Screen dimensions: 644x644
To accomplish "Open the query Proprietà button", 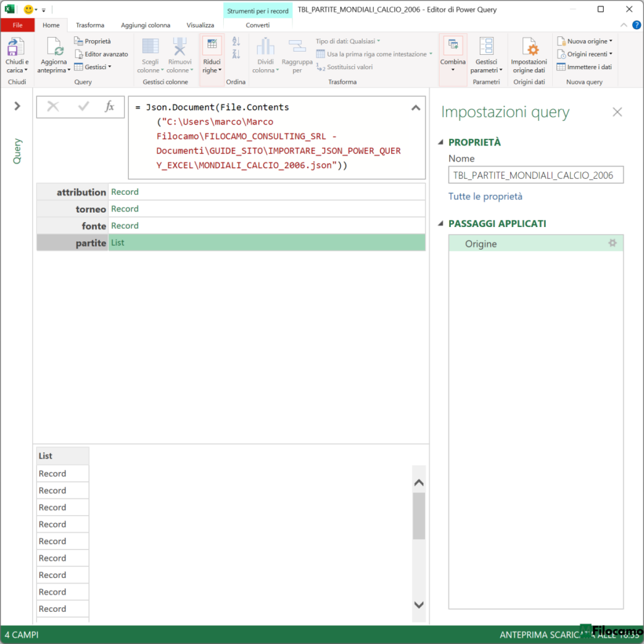I will point(92,41).
